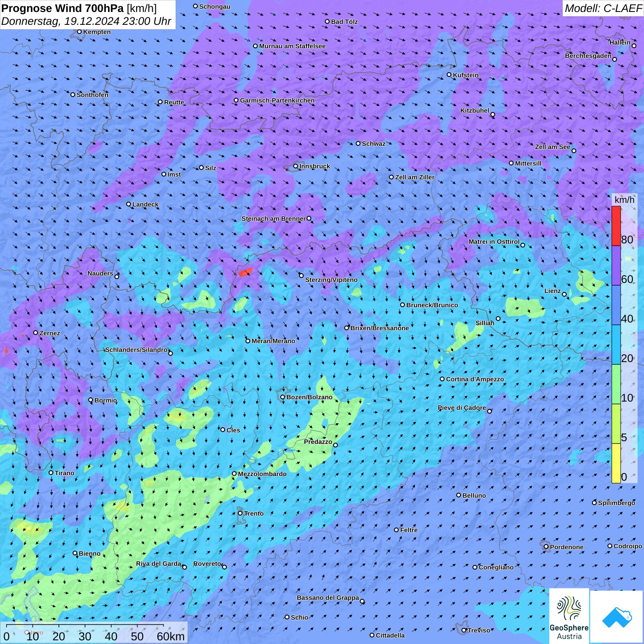Screen dimensions: 644x644
Task: Click the Innsbruck city marker
Action: 296,167
